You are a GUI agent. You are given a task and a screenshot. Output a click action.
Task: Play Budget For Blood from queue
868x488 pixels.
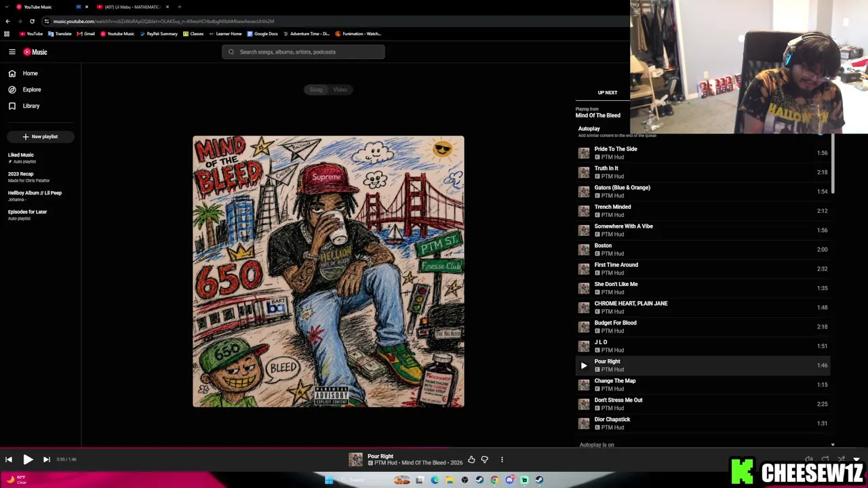pyautogui.click(x=703, y=327)
